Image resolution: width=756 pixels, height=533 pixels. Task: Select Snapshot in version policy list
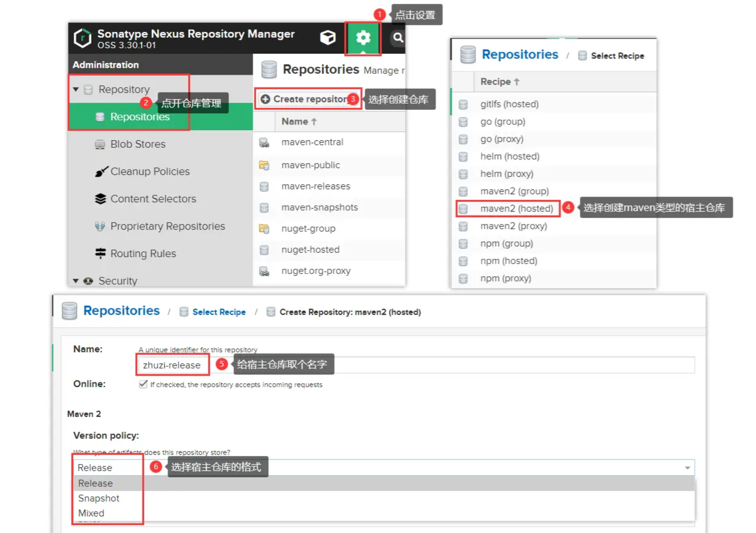point(384,498)
